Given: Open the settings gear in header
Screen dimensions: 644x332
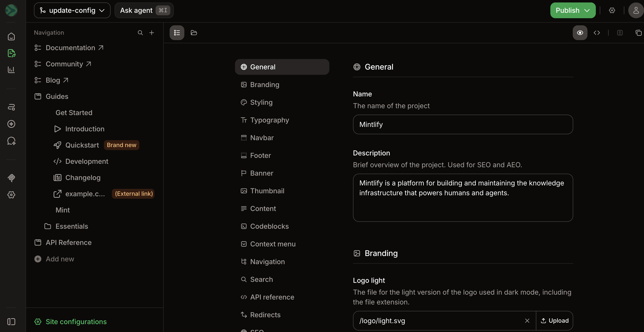Looking at the screenshot, I should pos(612,10).
